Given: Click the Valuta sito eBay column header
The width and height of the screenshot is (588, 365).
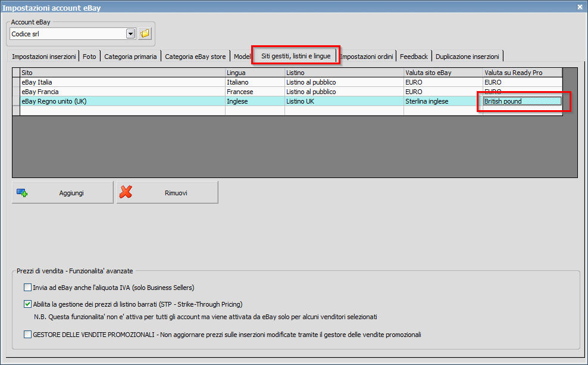Looking at the screenshot, I should point(443,73).
